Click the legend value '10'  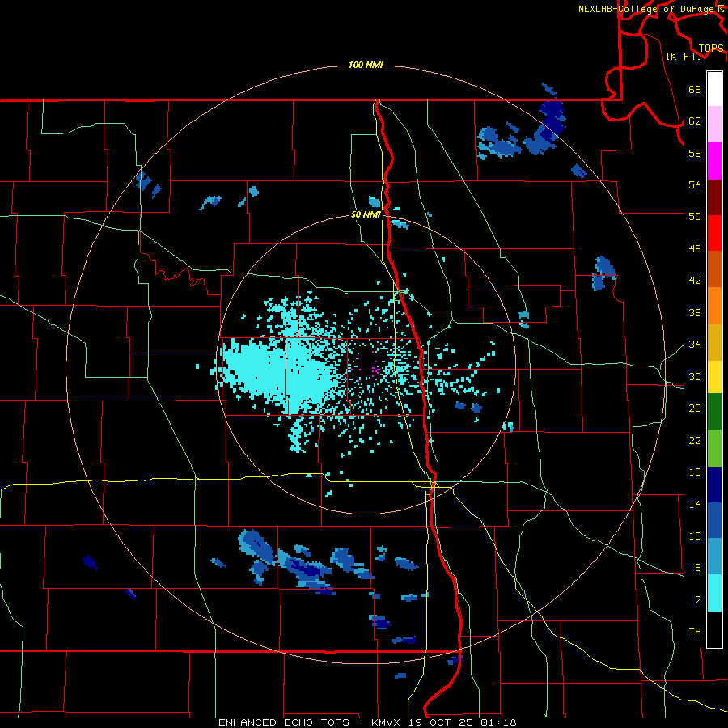click(695, 535)
